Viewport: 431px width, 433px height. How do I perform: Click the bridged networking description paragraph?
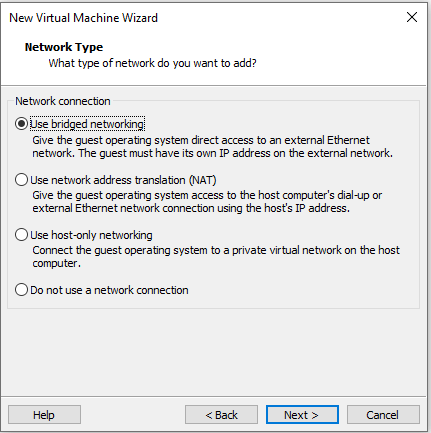coord(213,147)
